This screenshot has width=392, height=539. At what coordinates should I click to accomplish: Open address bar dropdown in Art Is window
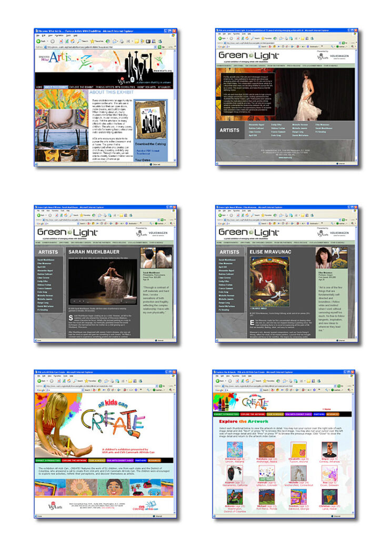pos(155,47)
